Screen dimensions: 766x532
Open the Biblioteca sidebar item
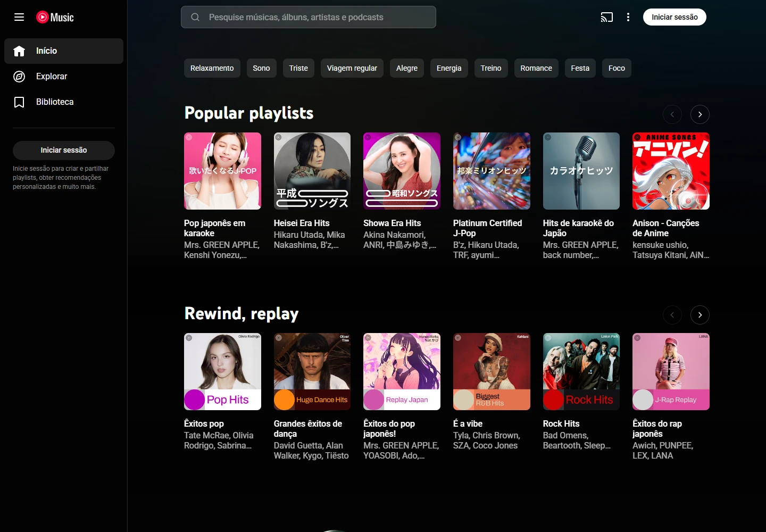[64, 102]
